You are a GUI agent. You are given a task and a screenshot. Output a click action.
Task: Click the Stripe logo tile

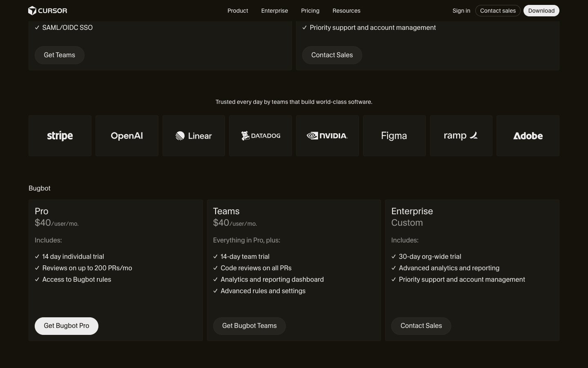pos(60,136)
